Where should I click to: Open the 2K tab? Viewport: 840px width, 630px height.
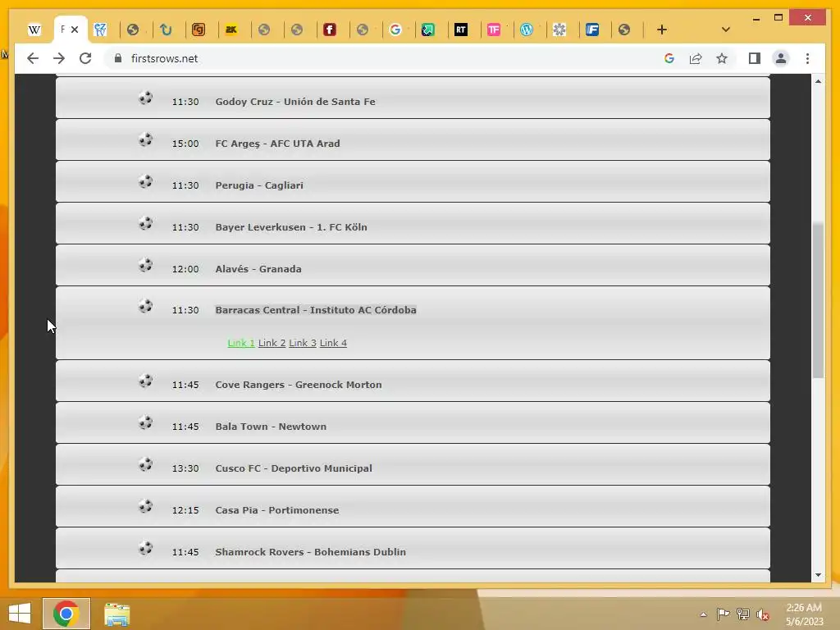tap(231, 30)
